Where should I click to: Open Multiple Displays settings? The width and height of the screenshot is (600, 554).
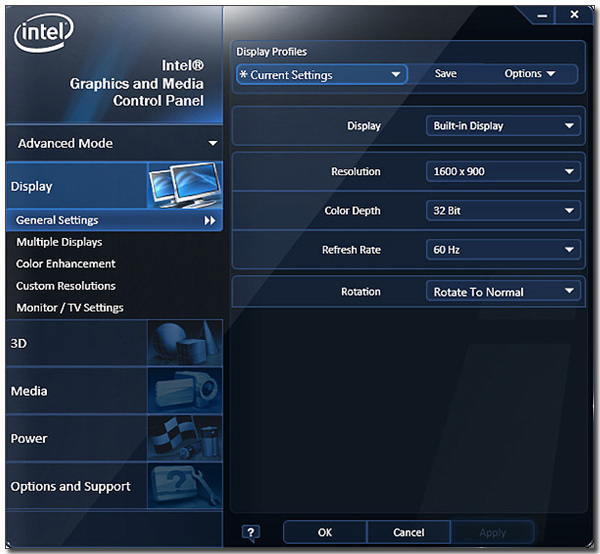coord(59,242)
